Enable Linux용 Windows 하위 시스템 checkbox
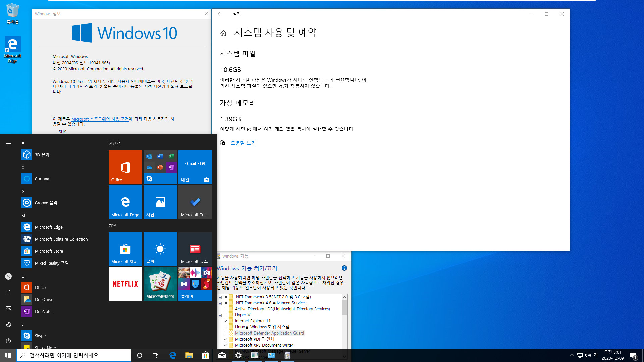 pos(226,327)
